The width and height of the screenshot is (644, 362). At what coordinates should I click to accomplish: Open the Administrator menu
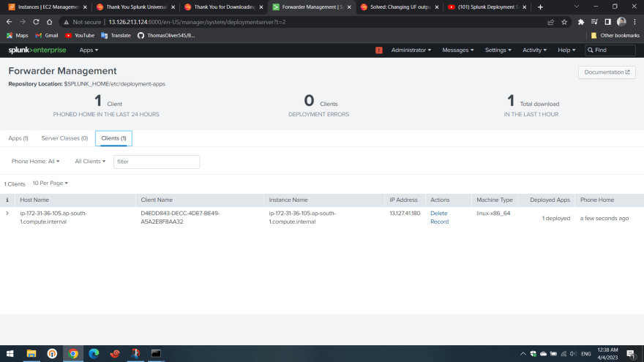pyautogui.click(x=411, y=50)
